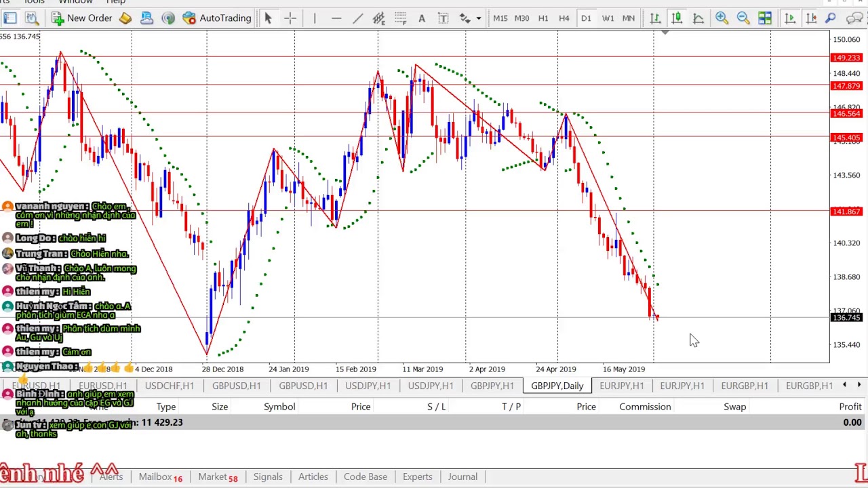
Task: Choose the vertical line drawing tool
Action: click(315, 18)
